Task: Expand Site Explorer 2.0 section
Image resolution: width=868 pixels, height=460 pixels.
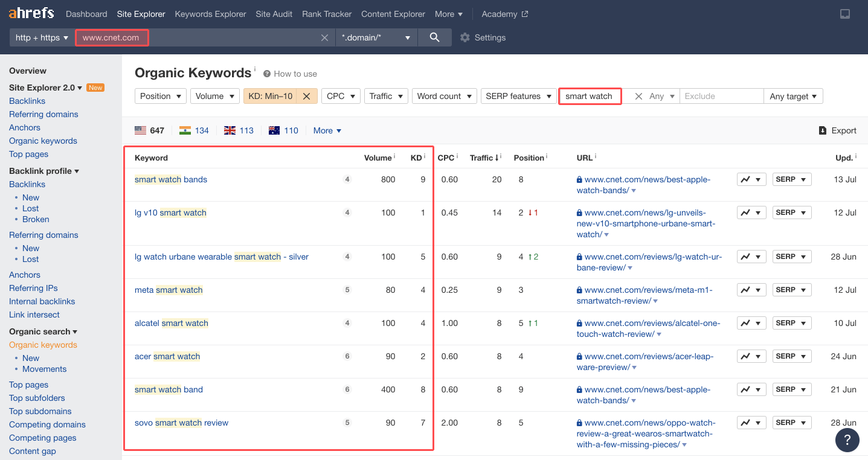Action: (46, 88)
